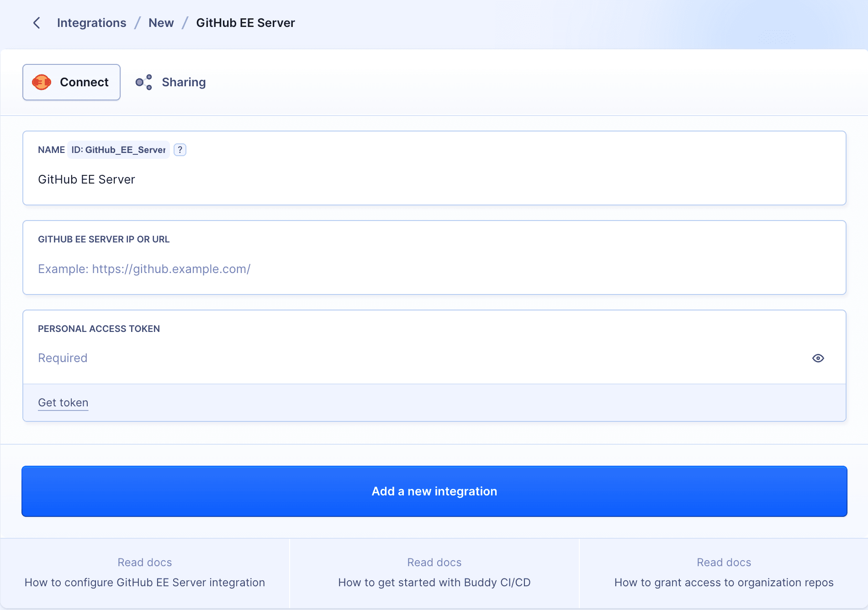This screenshot has width=868, height=610.
Task: Click the orange plug icon on the Connect tab
Action: [42, 82]
